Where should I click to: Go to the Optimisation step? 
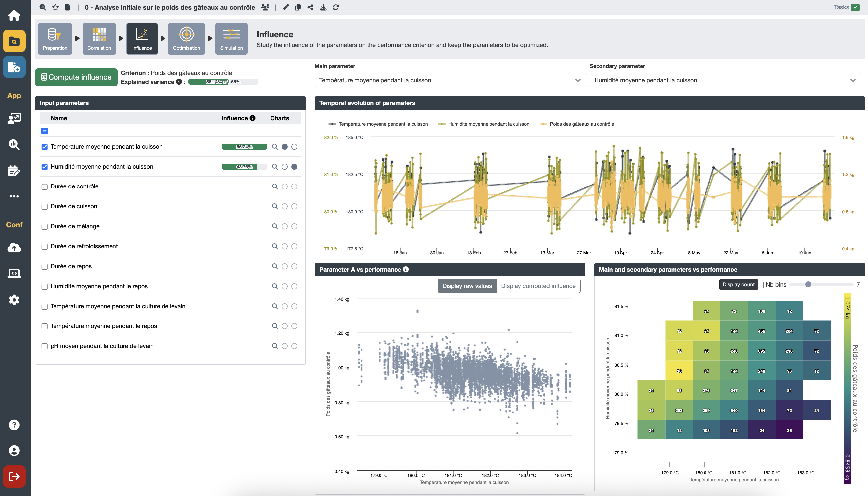(186, 39)
